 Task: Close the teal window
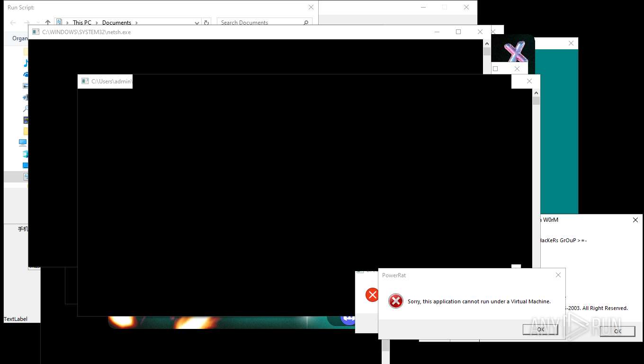(x=571, y=43)
